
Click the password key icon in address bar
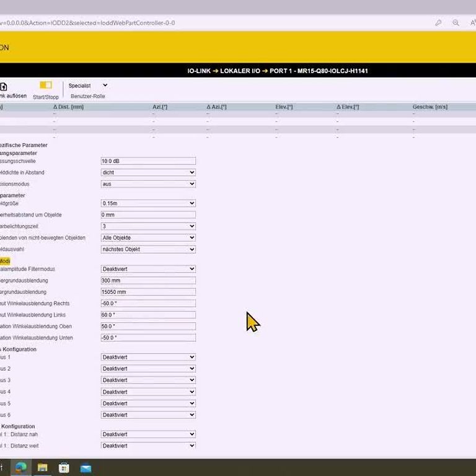(438, 23)
